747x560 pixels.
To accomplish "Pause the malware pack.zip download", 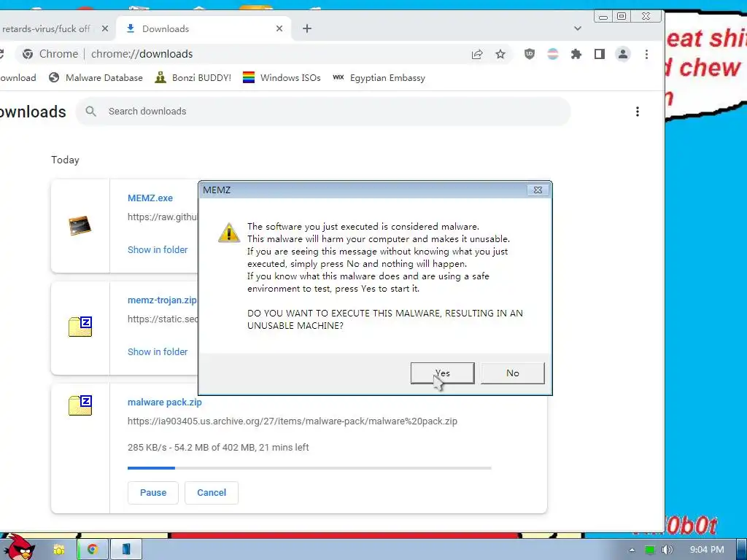I will (153, 492).
